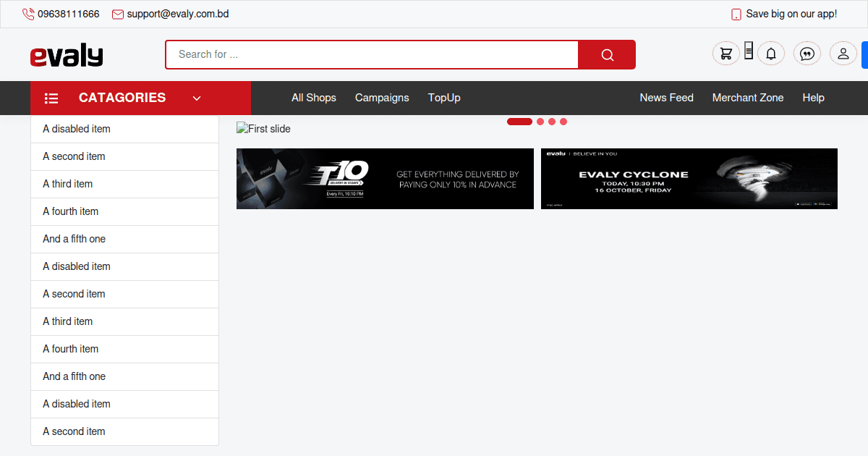Screen dimensions: 868x456
Task: Select the active first carousel indicator
Action: [x=519, y=122]
